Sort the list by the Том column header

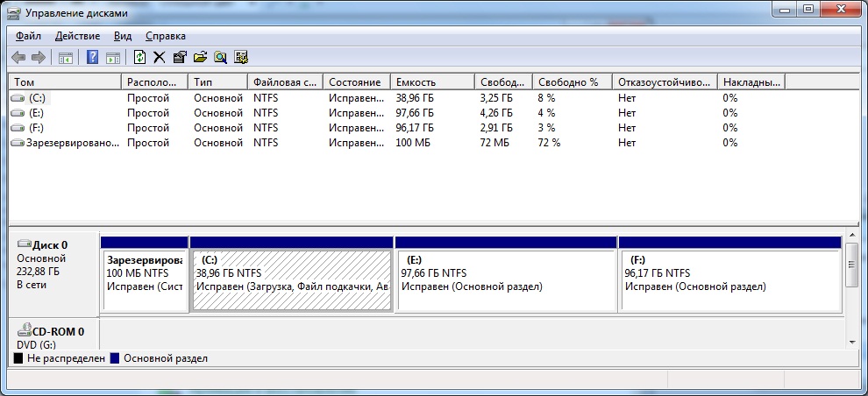pos(65,81)
